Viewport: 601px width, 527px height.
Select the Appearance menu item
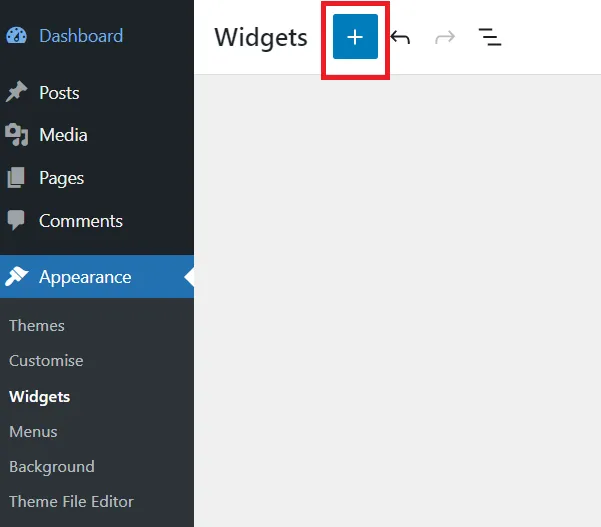(x=97, y=277)
